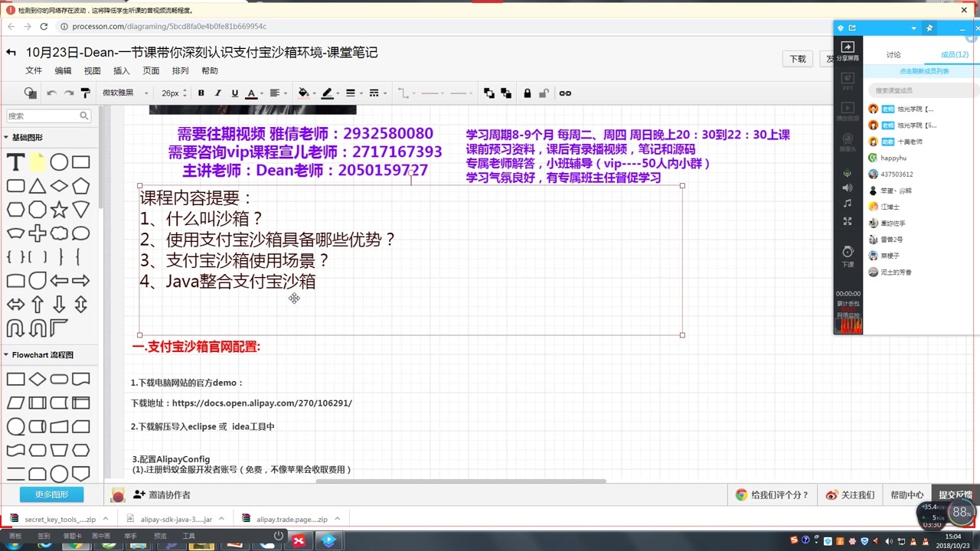Click 关注我们 Weibo button
The height and width of the screenshot is (551, 980).
(x=850, y=495)
